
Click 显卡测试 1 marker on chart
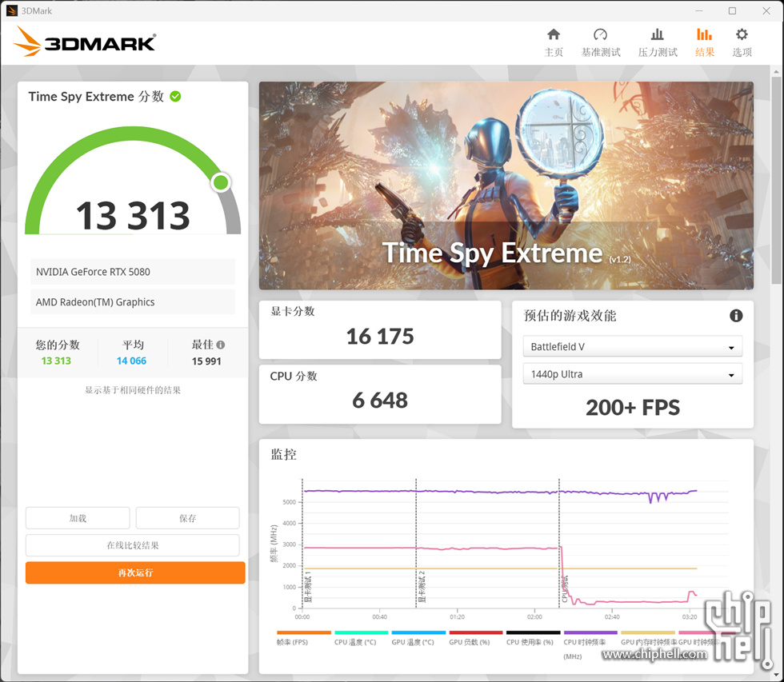[308, 587]
